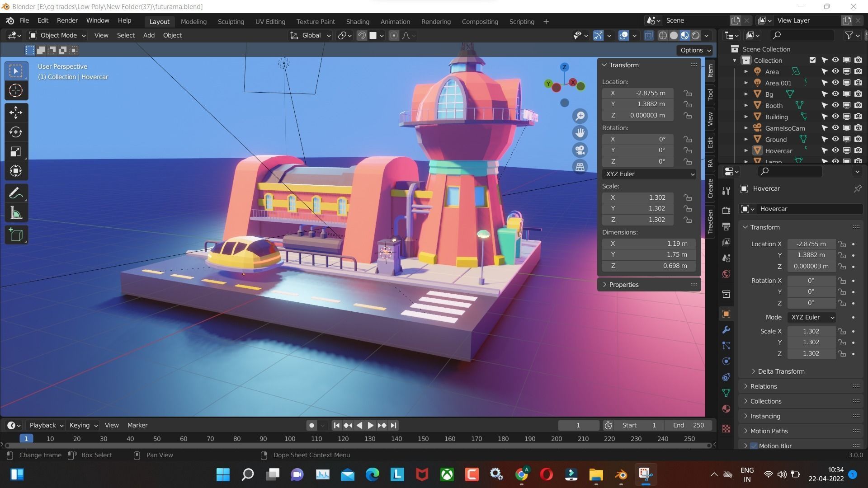Viewport: 868px width, 488px height.
Task: Pin the Hovercar properties panel
Action: tap(857, 189)
